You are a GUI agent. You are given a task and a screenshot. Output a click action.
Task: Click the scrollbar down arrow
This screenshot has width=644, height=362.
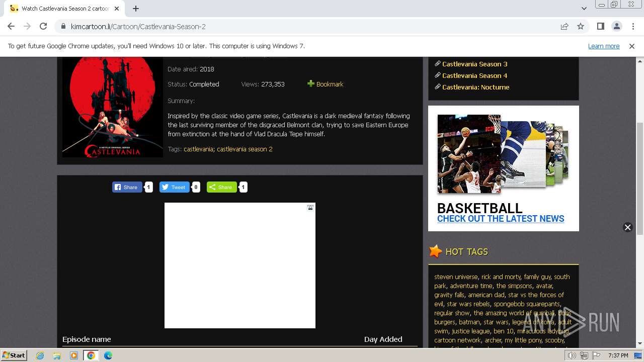point(639,344)
